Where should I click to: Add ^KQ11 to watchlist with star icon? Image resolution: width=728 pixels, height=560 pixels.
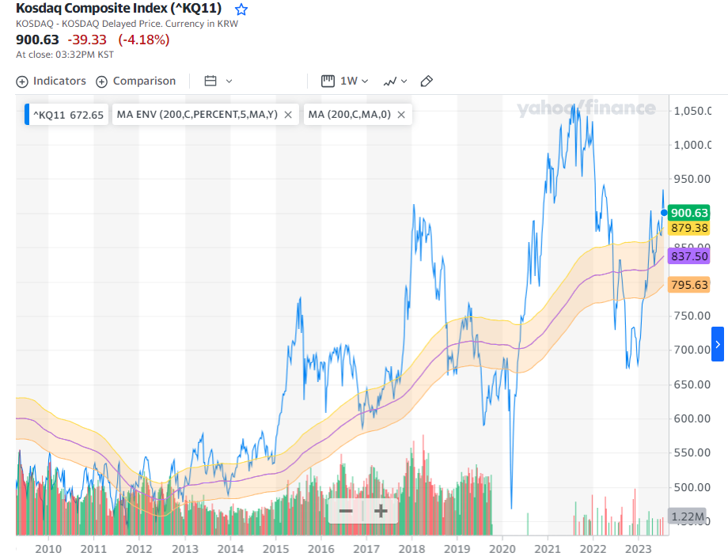pos(241,9)
